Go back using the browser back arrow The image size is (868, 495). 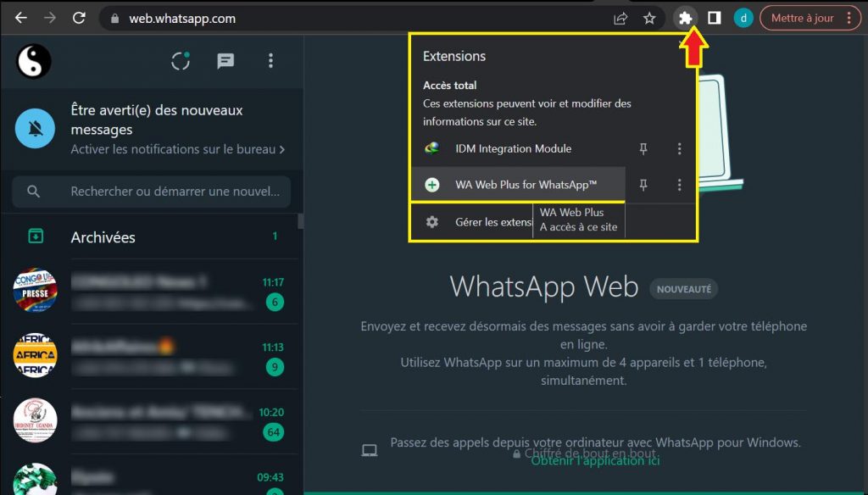click(x=21, y=19)
